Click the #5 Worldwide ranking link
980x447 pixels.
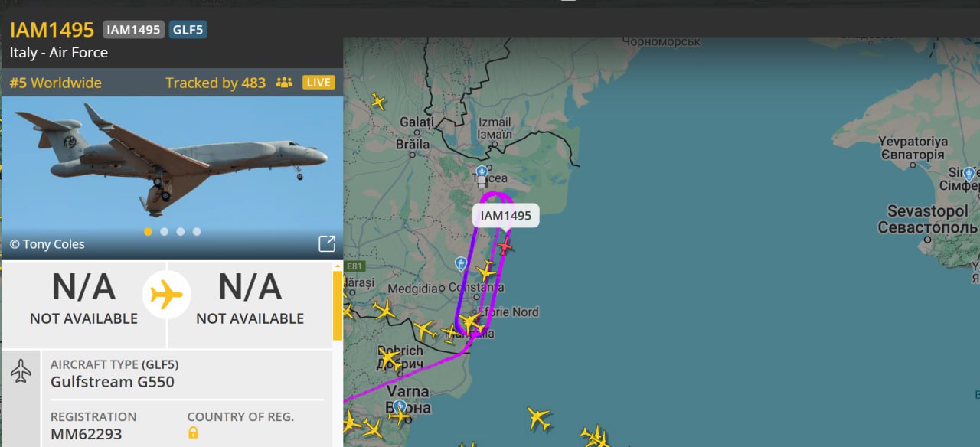(56, 83)
